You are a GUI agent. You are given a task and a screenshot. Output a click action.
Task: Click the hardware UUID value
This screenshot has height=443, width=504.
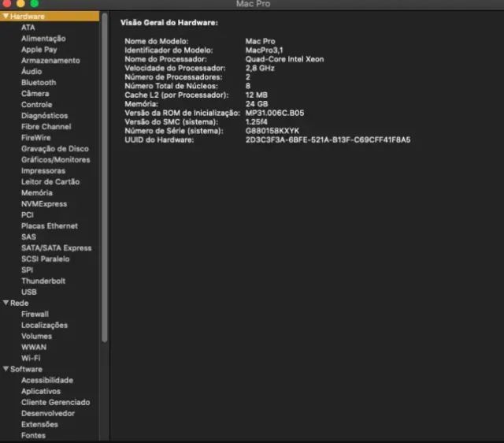328,140
